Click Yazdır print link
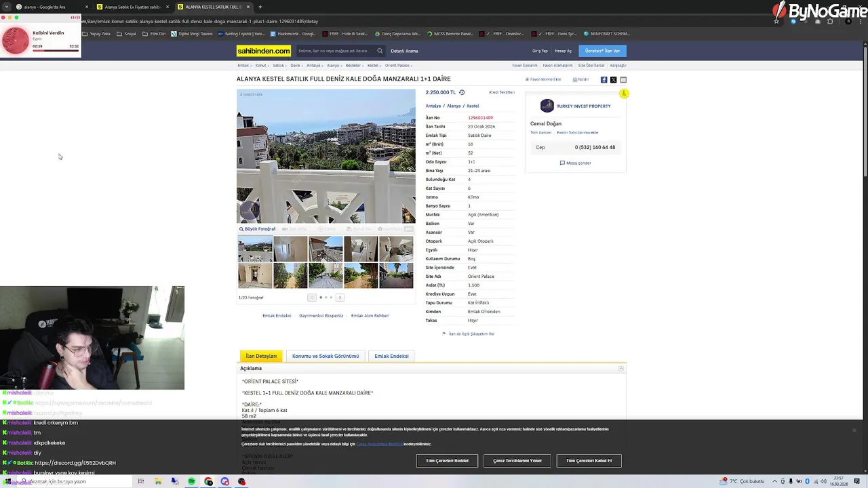The width and height of the screenshot is (868, 488). coord(580,79)
